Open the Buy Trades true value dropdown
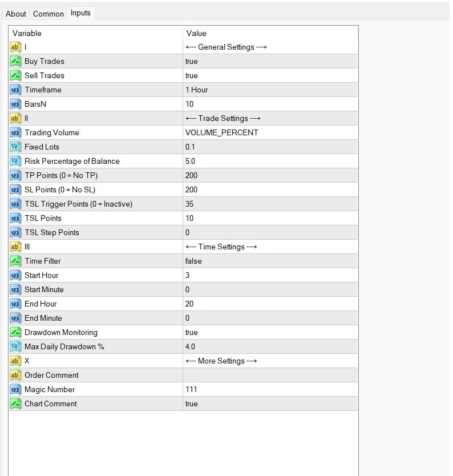The height and width of the screenshot is (476, 453). (x=192, y=61)
